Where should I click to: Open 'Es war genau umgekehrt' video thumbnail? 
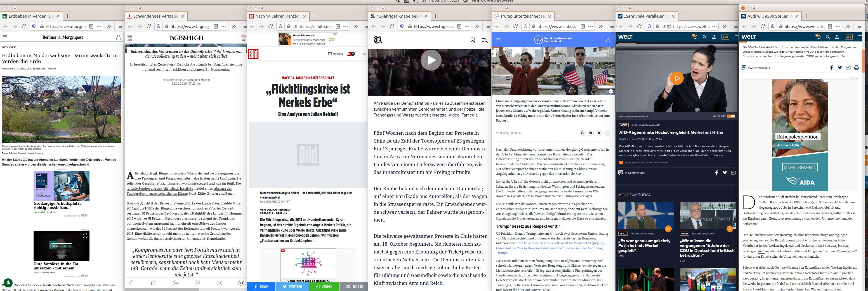[646, 215]
